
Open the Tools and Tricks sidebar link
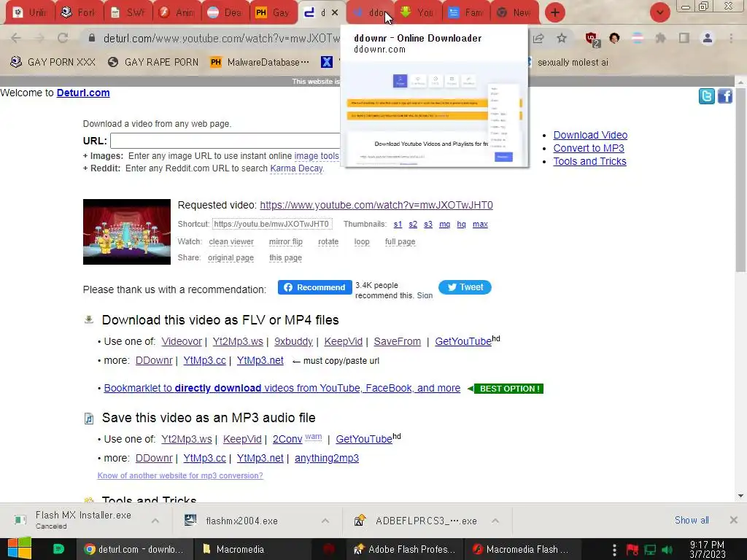(x=589, y=161)
